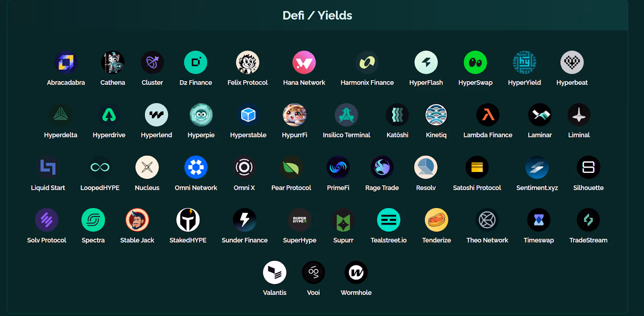Open the SuperHype icon
Viewport: 644px width, 316px height.
[x=300, y=220]
